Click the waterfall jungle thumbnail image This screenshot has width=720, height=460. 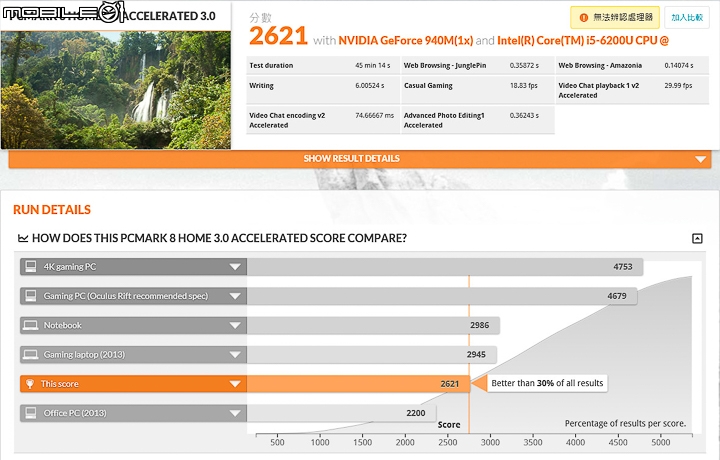(116, 90)
